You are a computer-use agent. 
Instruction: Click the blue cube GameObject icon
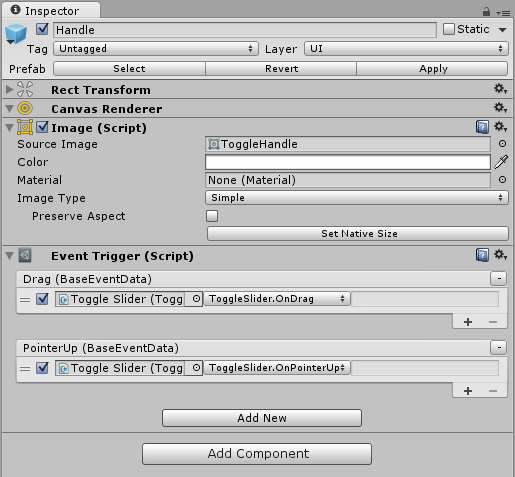16,34
